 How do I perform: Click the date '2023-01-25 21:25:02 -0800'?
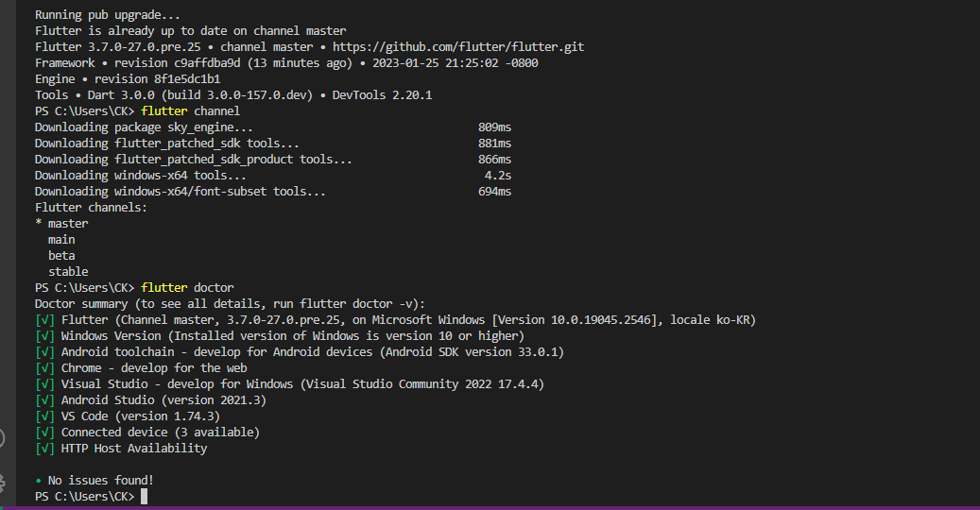455,63
